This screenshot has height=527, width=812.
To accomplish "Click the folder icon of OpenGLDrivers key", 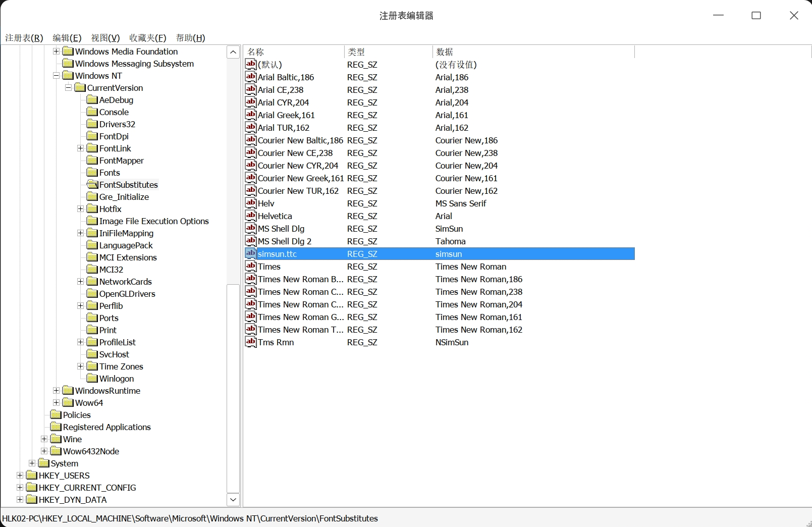I will (x=92, y=293).
